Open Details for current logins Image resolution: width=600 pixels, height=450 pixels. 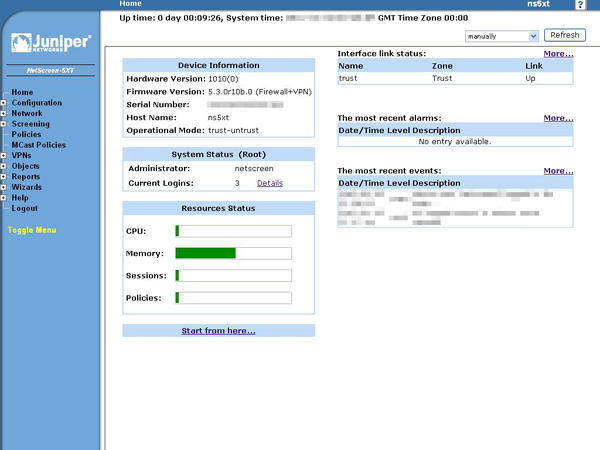270,183
